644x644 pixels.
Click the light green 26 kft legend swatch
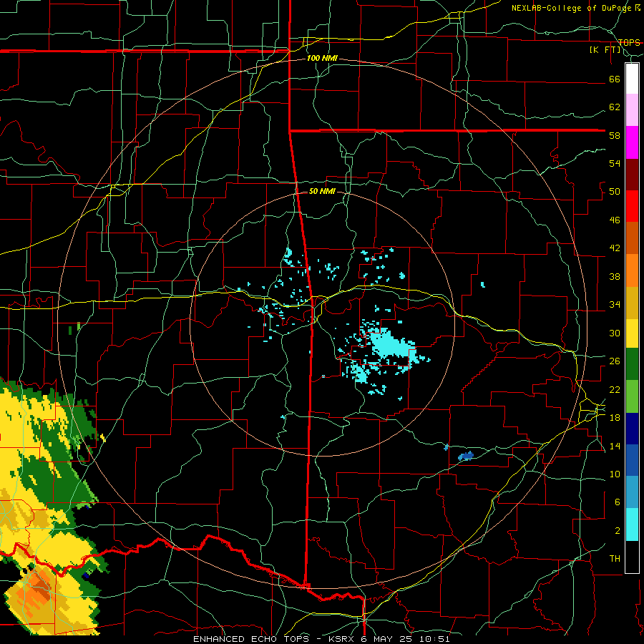(632, 396)
